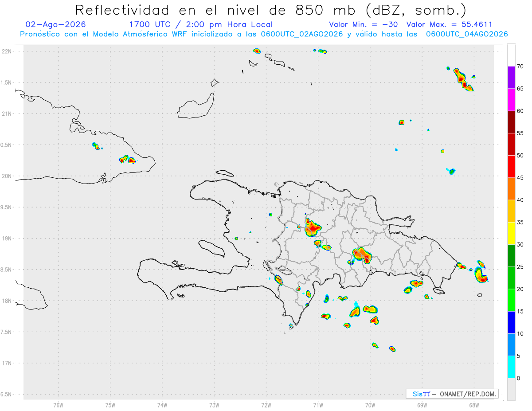Click the '70W' longitude label
This screenshot has height=411, width=532.
coord(370,405)
